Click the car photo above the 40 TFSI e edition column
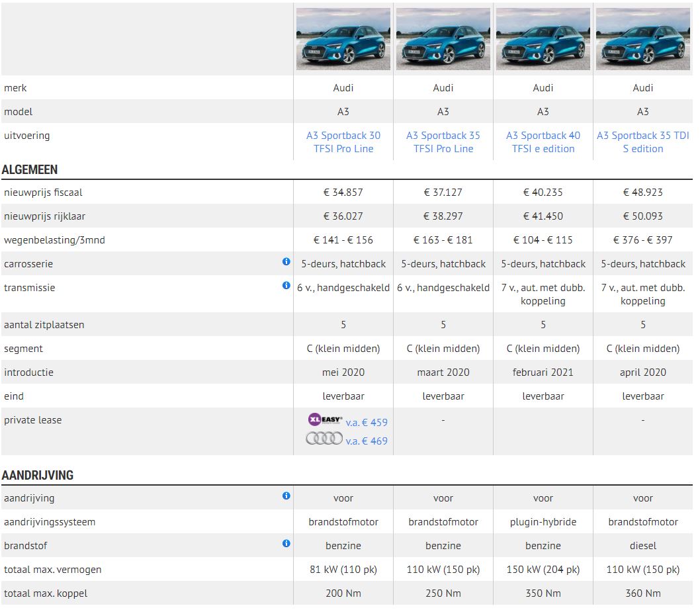 click(543, 39)
